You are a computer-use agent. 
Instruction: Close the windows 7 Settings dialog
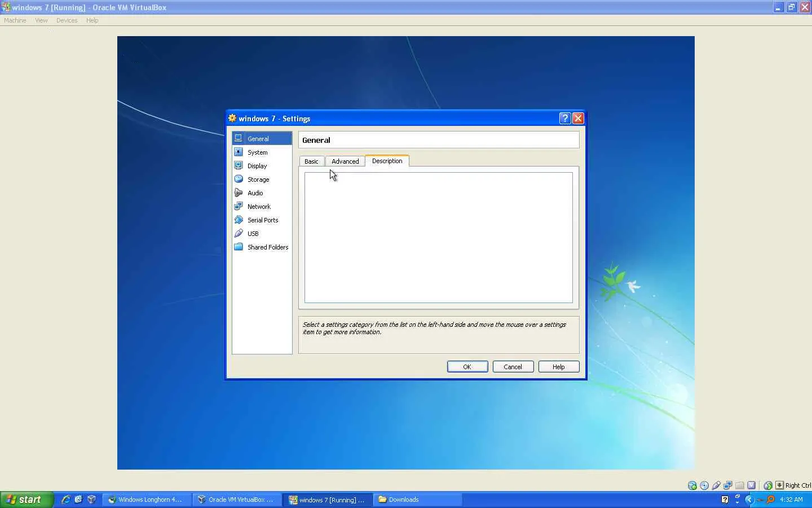[578, 118]
